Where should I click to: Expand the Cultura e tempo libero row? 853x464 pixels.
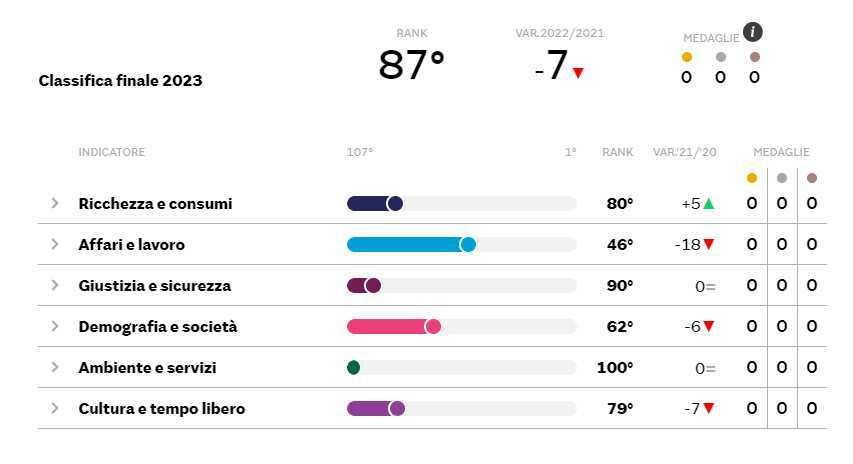click(55, 409)
